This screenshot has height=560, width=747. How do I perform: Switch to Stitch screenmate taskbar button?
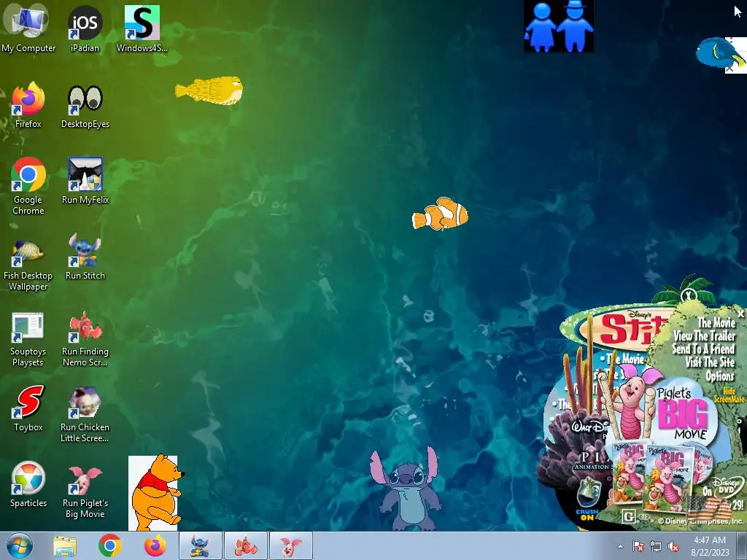pos(201,545)
